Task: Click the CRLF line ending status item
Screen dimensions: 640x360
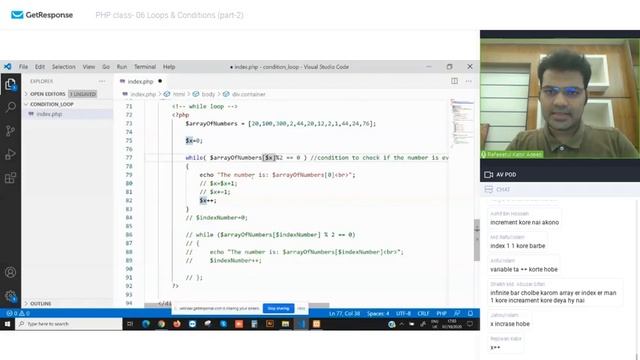Action: [423, 313]
